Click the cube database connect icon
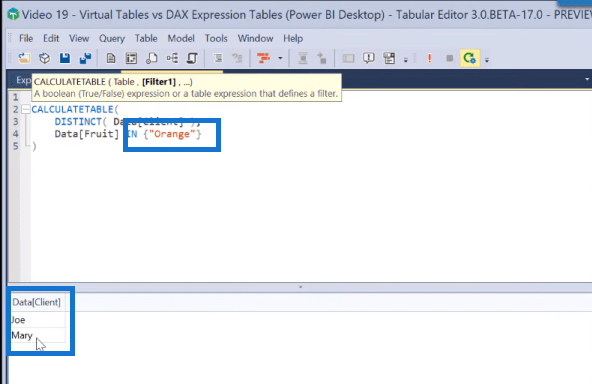The image size is (592, 384). [45, 58]
